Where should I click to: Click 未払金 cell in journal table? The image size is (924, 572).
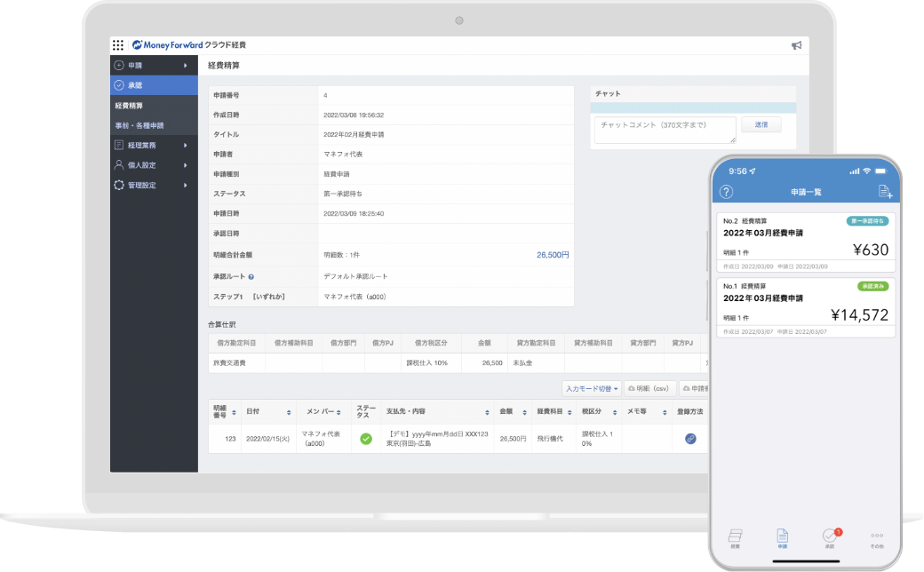pyautogui.click(x=537, y=363)
